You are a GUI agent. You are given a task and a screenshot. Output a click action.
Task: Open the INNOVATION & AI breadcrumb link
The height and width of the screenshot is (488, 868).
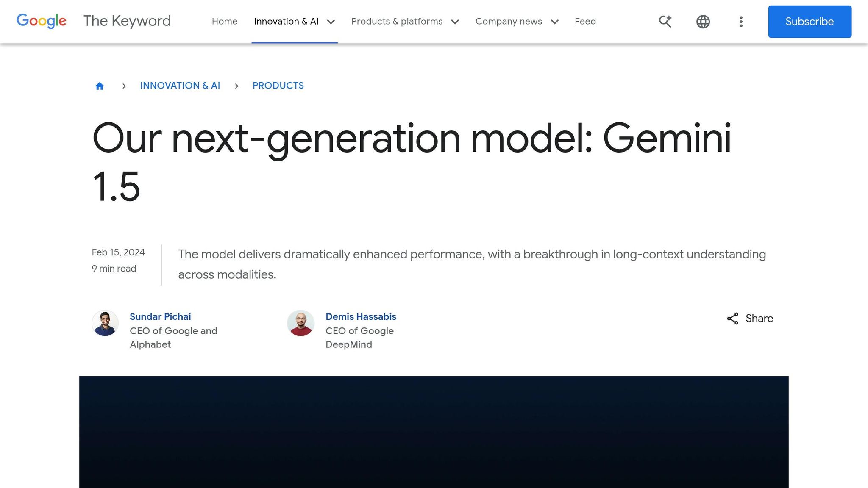[180, 86]
